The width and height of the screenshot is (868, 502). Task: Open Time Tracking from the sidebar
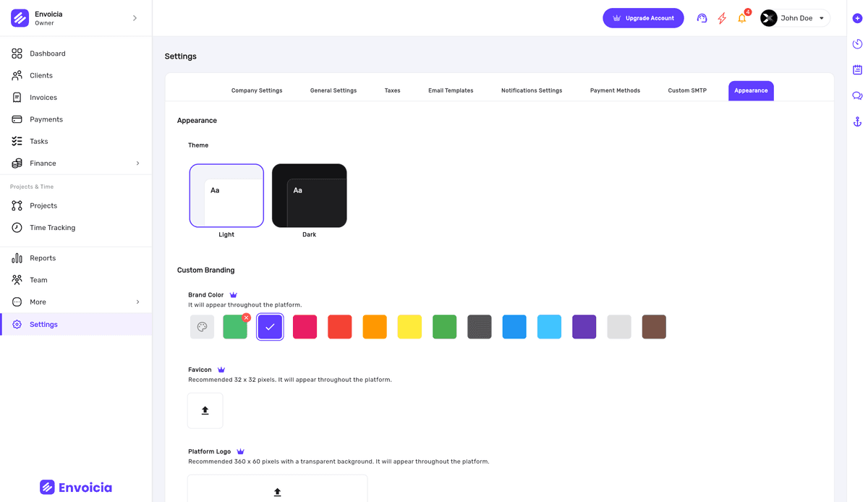point(51,227)
